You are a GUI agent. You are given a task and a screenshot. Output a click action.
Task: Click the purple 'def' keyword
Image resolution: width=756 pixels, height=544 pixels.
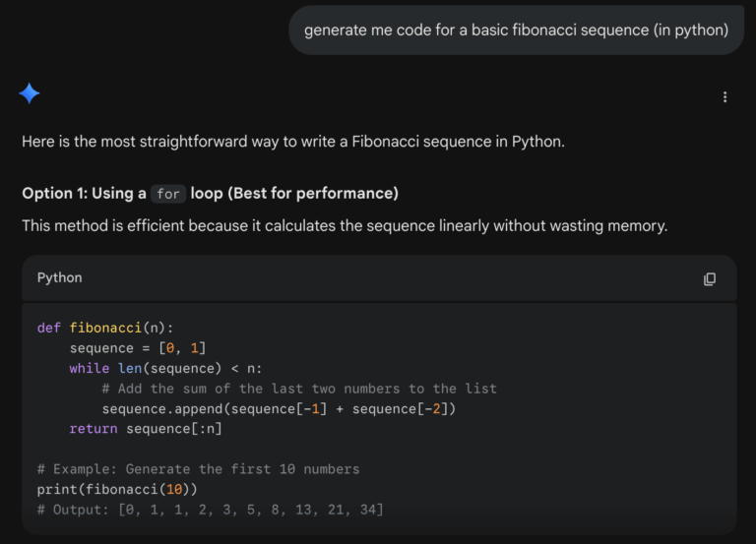click(x=49, y=328)
